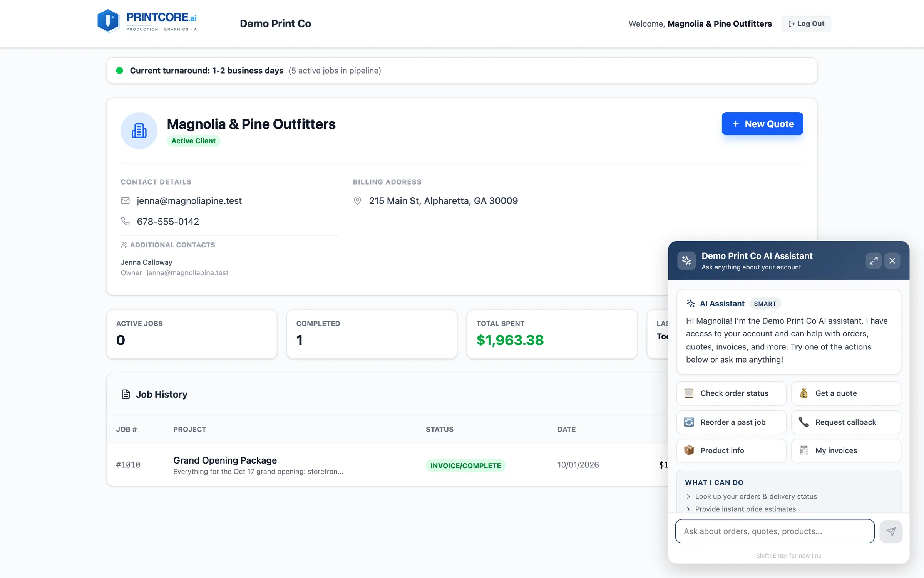Click the current turnaround banner text

[207, 71]
